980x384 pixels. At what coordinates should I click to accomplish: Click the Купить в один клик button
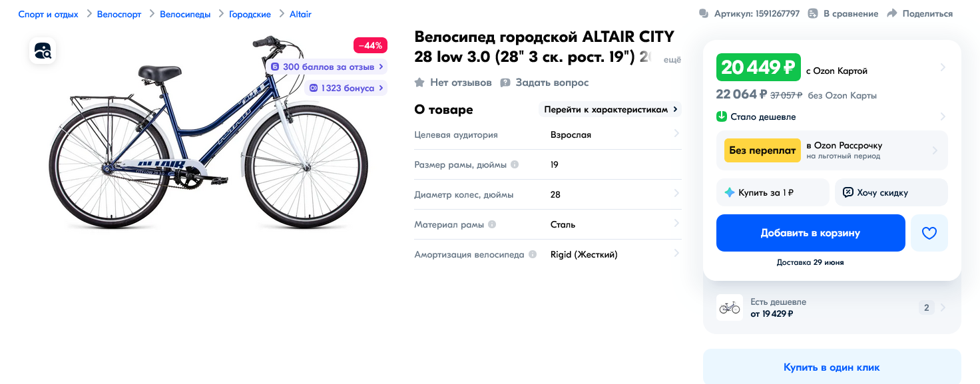click(832, 367)
